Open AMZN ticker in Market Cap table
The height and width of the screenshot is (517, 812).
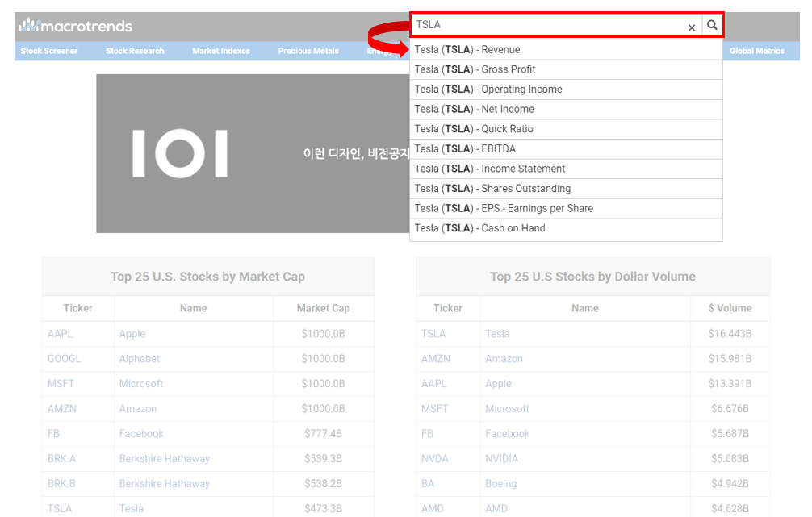61,409
